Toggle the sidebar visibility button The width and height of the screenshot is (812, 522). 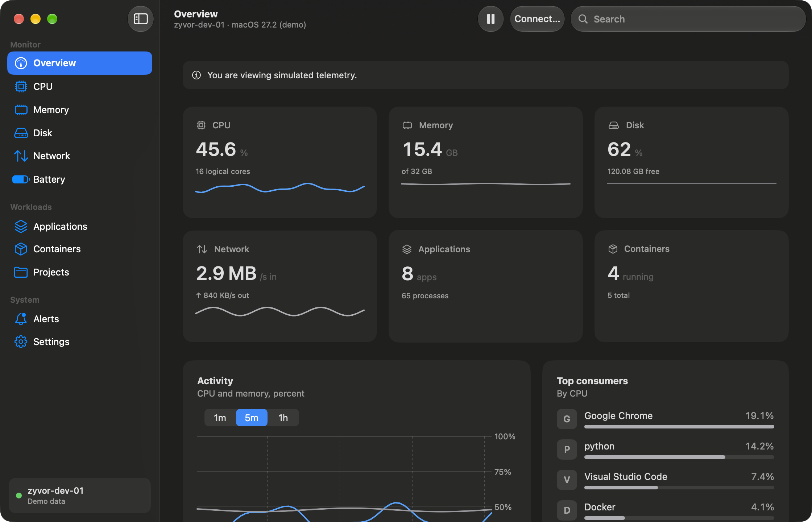pos(141,19)
